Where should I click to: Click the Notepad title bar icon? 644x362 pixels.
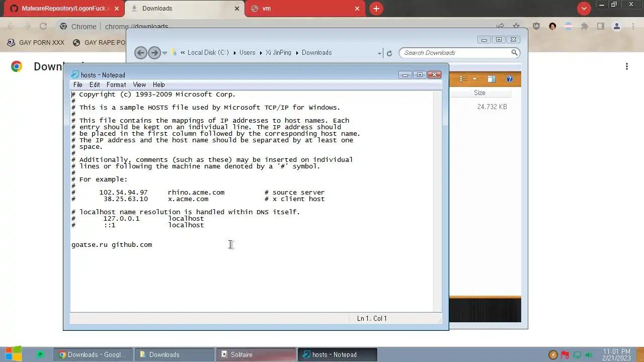(x=75, y=75)
